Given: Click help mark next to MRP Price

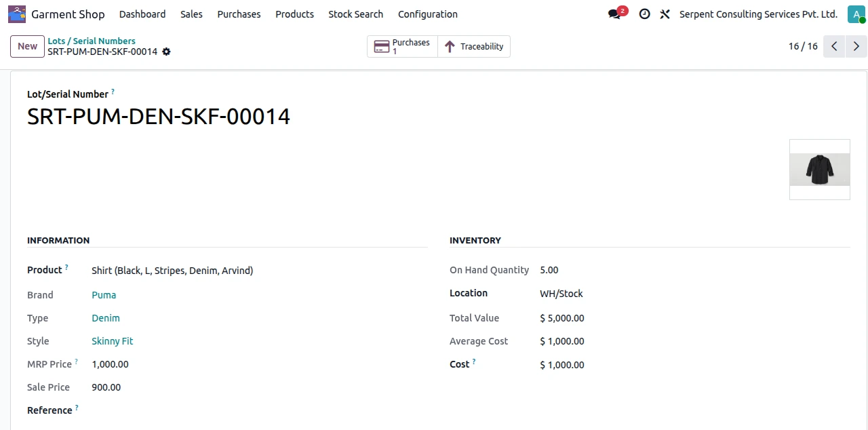Looking at the screenshot, I should tap(76, 361).
